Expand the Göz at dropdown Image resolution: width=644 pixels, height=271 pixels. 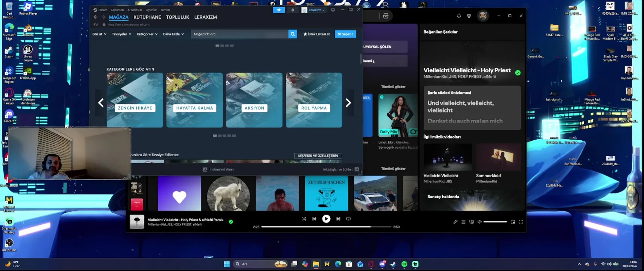tap(99, 34)
